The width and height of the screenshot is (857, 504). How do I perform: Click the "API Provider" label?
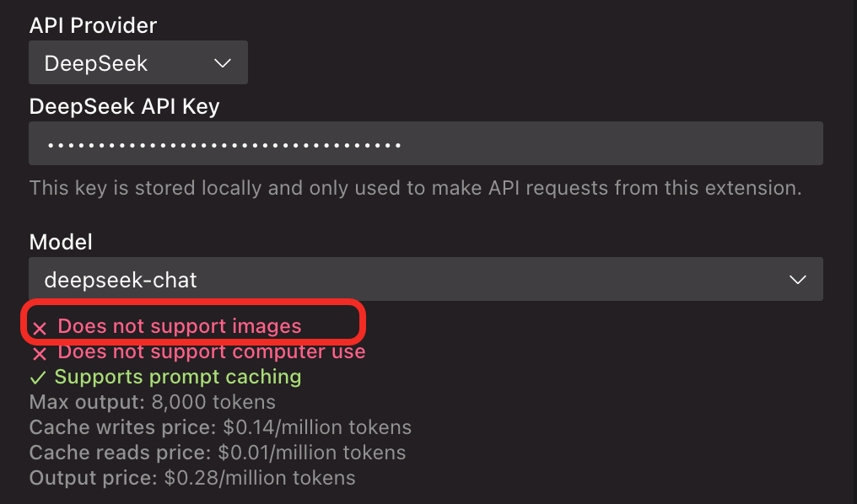pyautogui.click(x=93, y=25)
